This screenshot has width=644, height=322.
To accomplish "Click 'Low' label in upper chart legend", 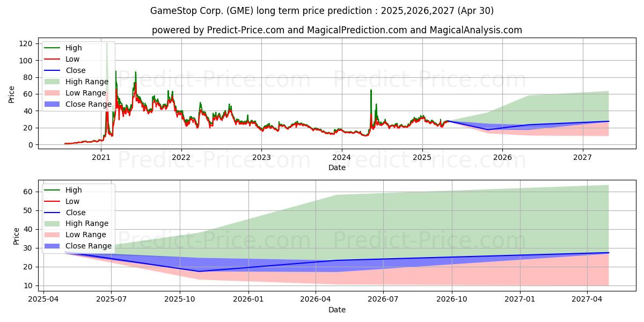I will tap(73, 59).
